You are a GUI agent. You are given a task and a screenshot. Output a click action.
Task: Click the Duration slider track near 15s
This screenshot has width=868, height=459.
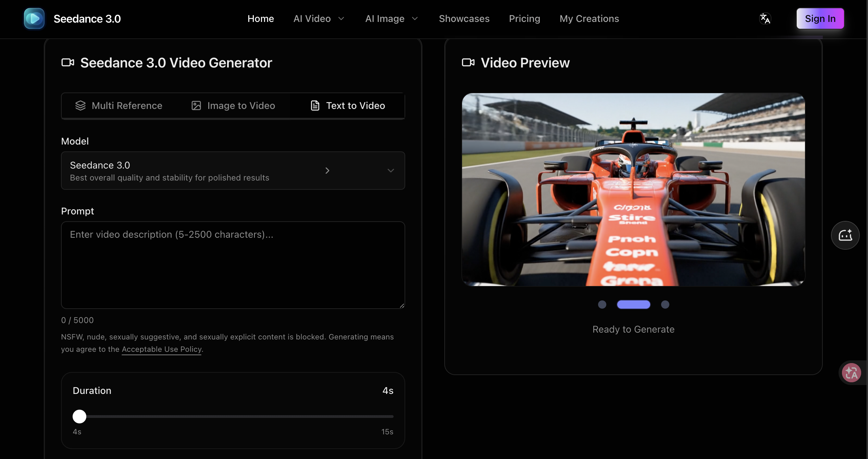390,417
